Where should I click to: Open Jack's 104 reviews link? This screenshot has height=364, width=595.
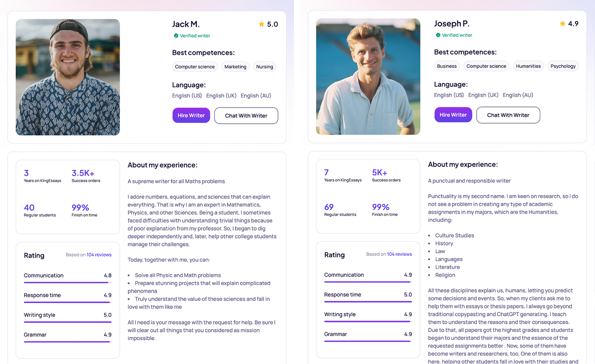point(99,255)
